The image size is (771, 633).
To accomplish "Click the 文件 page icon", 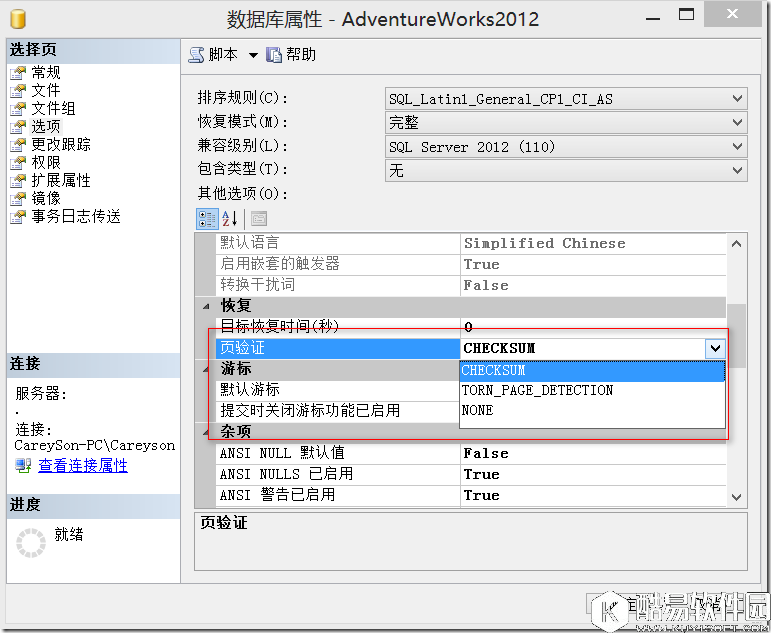I will coord(18,90).
